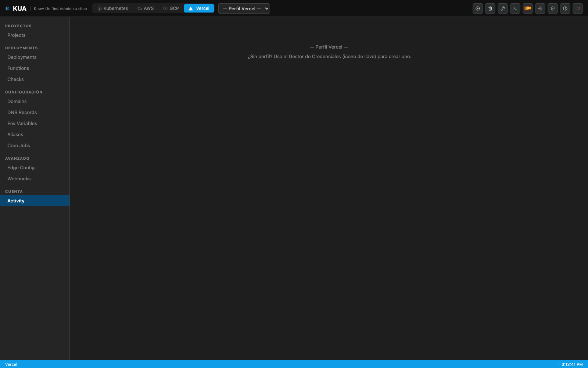Open help via question mark icon
Screen dimensions: 588x368
coord(565,8)
